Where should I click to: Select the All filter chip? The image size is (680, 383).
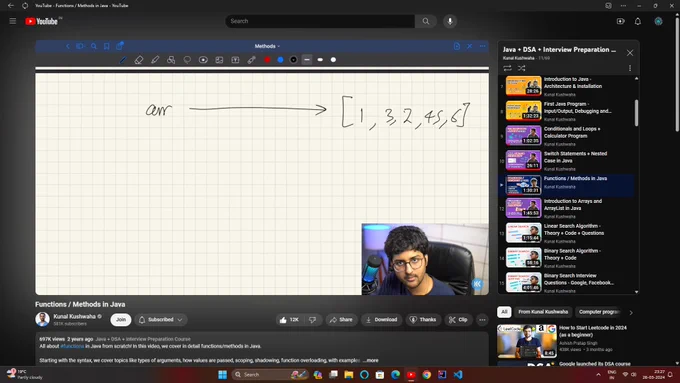[504, 312]
